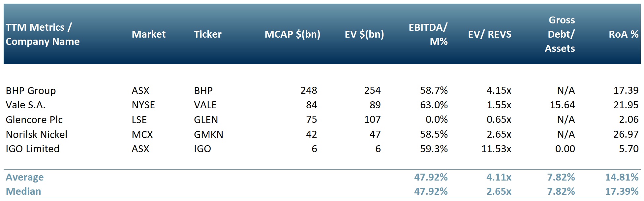Select the 14.81% average RoA cell
This screenshot has width=644, height=201.
pyautogui.click(x=622, y=177)
